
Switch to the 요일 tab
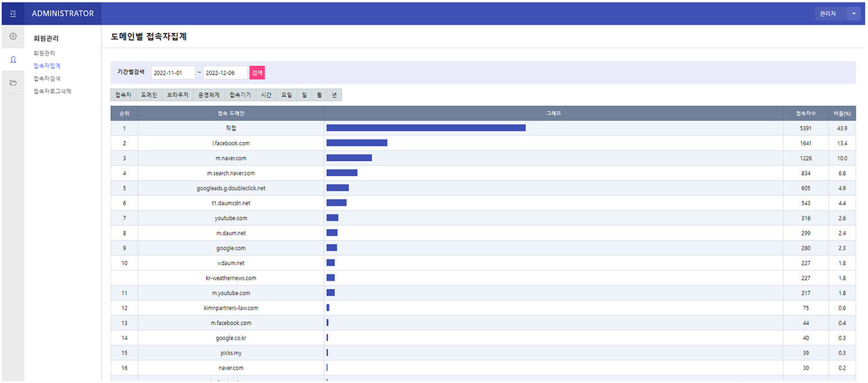pyautogui.click(x=287, y=95)
